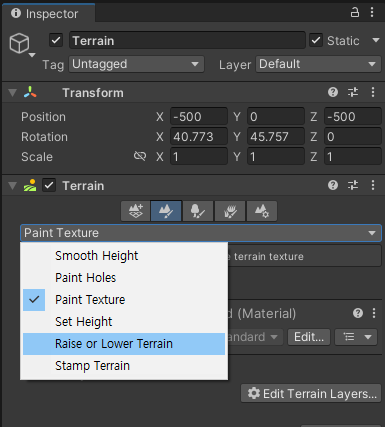This screenshot has height=427, width=385.
Task: Select Create Neighbor Terrains tool
Action: coord(136,211)
